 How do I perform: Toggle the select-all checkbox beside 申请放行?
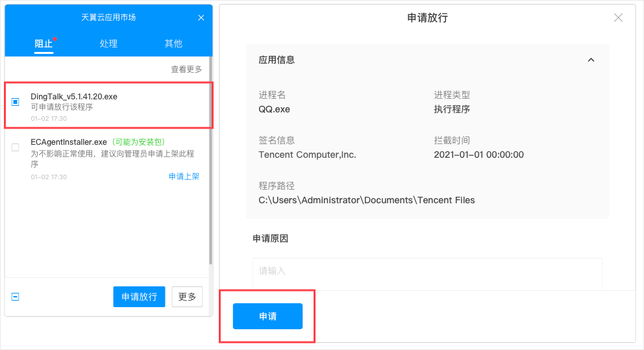[x=16, y=297]
